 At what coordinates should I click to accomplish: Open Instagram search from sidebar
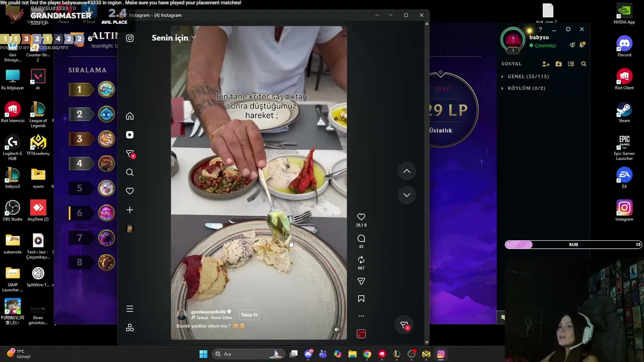point(130,172)
